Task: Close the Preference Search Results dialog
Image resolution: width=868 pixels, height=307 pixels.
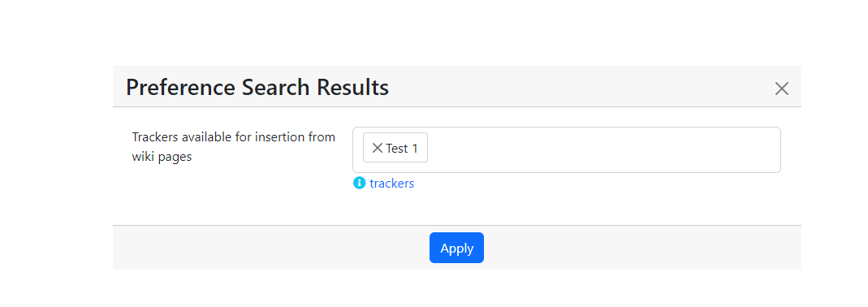Action: click(782, 89)
